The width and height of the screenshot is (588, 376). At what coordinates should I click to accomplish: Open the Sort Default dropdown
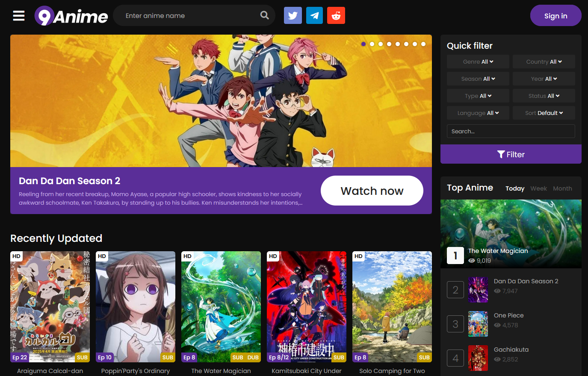(544, 113)
